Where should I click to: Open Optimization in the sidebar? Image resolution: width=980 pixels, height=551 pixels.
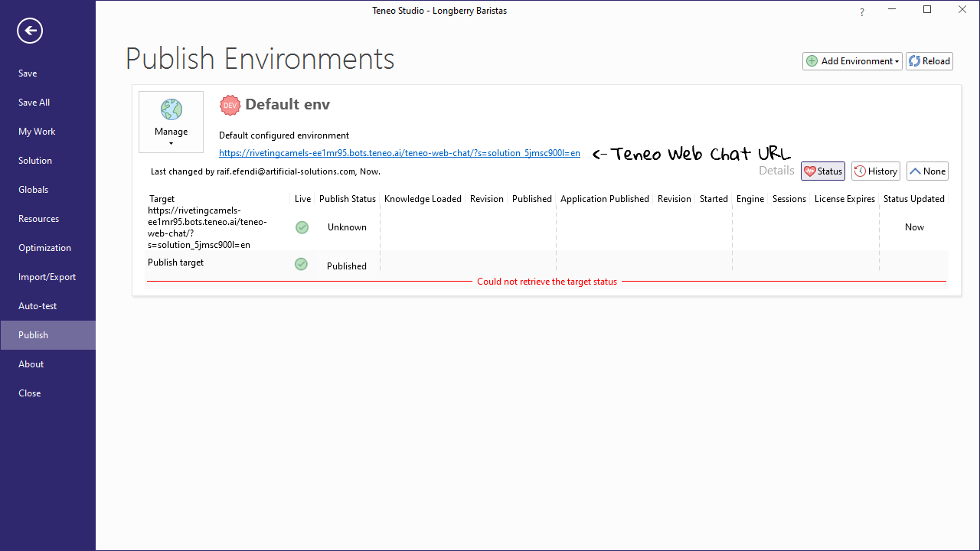pos(47,248)
